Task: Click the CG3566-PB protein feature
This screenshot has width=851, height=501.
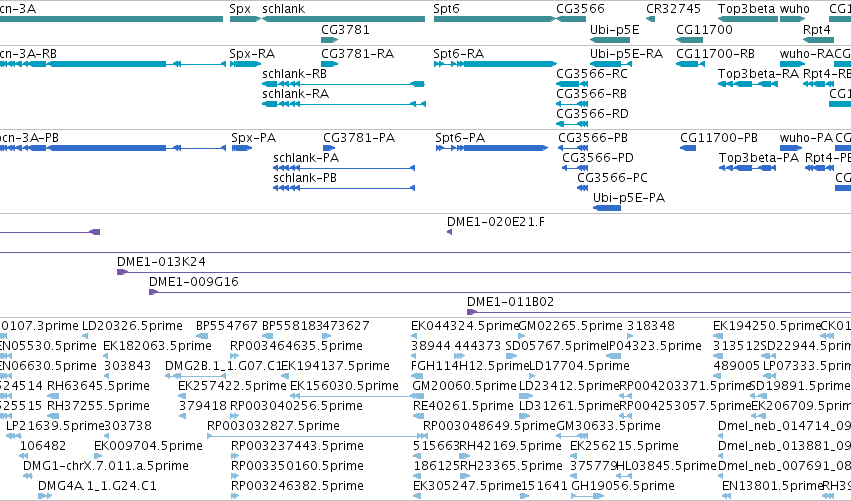Action: point(573,148)
